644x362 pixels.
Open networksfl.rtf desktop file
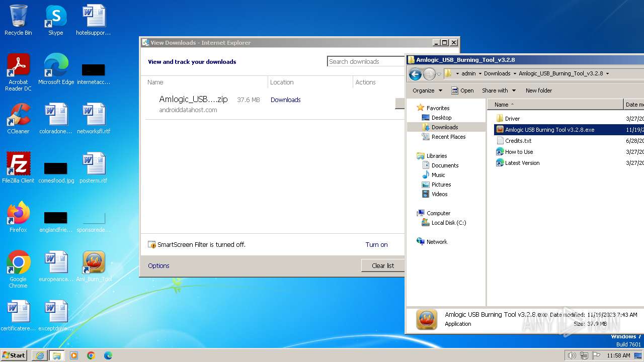[x=94, y=119]
